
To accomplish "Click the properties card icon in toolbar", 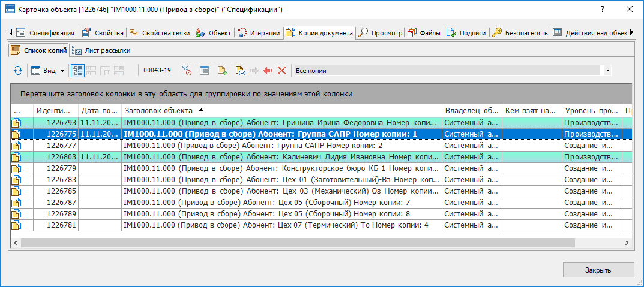I will click(204, 71).
